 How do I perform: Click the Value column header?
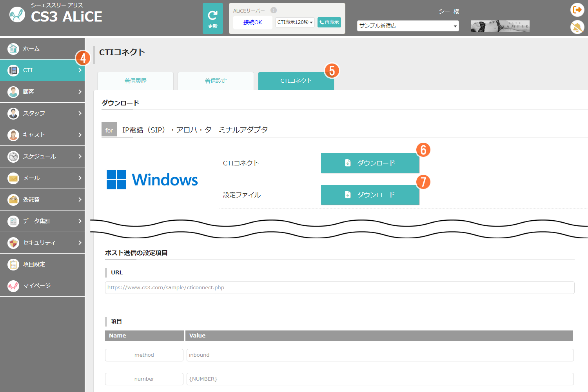379,336
